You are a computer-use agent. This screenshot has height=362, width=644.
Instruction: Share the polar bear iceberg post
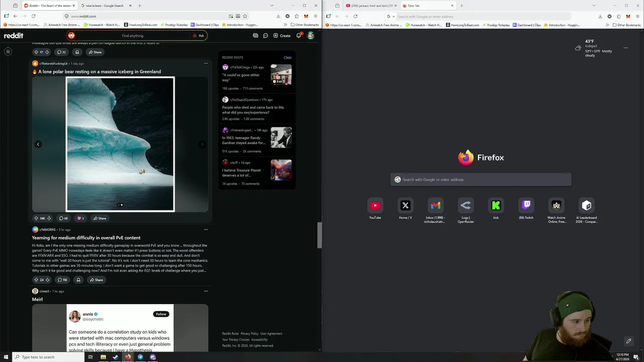point(100,218)
